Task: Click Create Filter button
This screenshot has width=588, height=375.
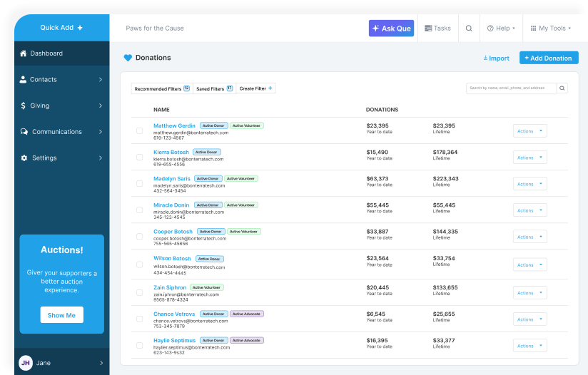Action: [255, 88]
